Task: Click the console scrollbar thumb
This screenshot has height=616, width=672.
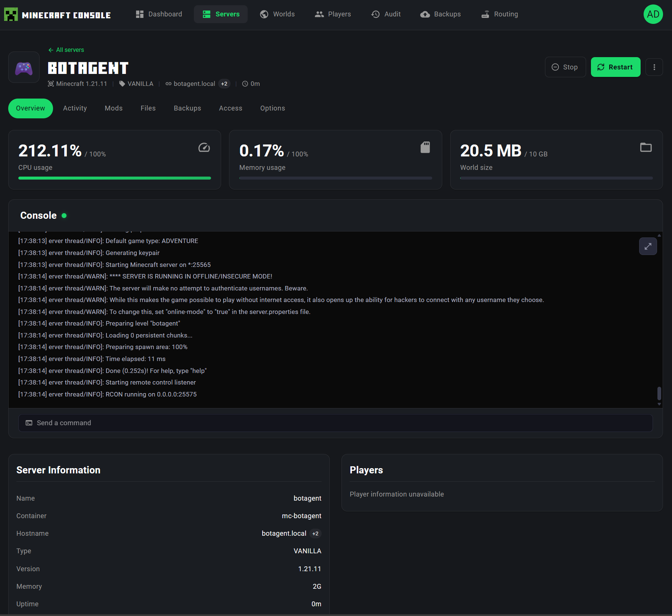Action: point(659,393)
